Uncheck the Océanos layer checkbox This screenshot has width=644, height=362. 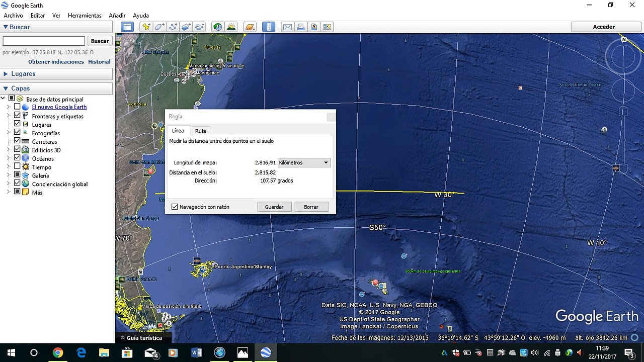click(17, 158)
